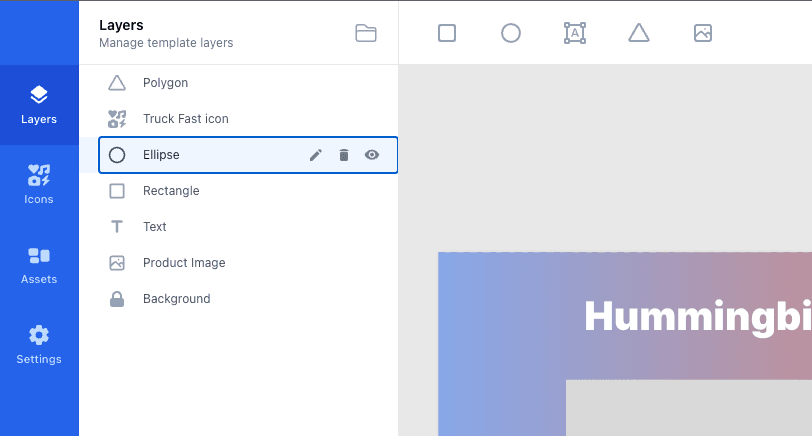This screenshot has height=436, width=812.
Task: Open the Assets tab in sidebar
Action: tap(39, 265)
